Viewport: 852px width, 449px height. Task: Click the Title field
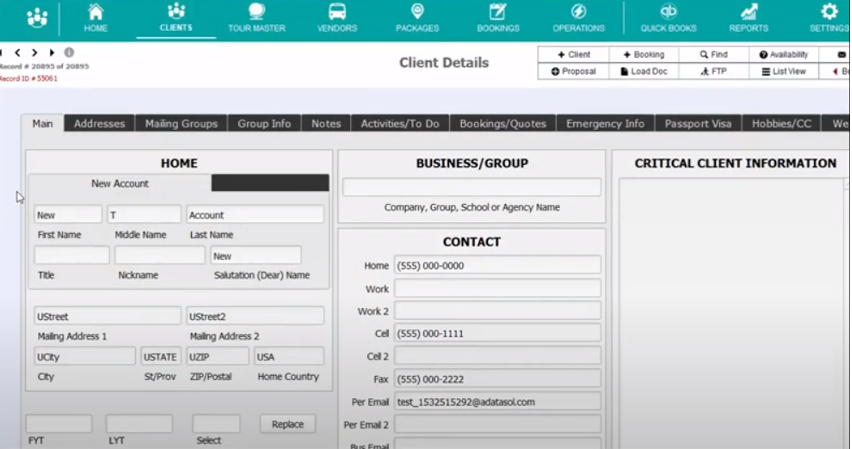click(72, 255)
